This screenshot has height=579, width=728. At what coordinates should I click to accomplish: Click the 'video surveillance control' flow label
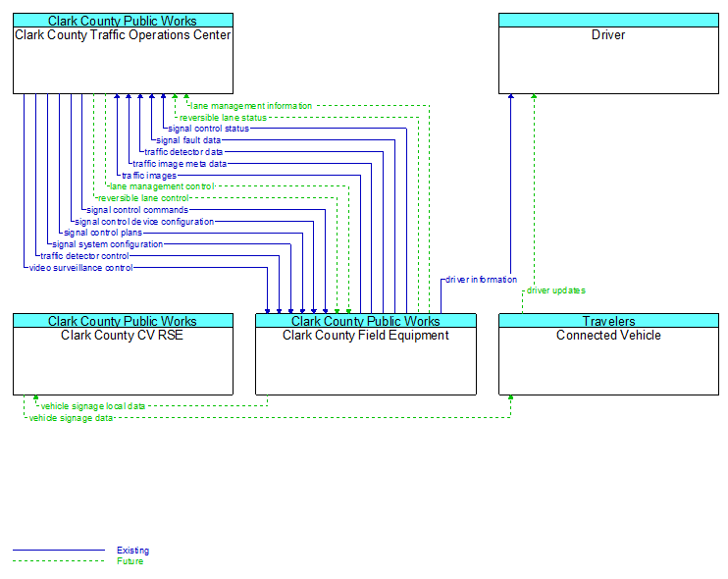coord(80,268)
